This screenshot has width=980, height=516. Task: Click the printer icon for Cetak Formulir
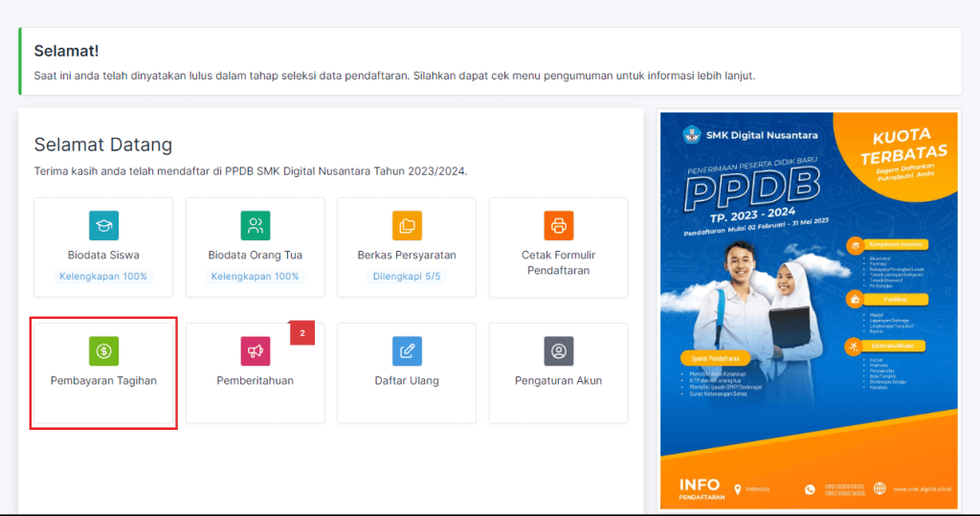point(558,226)
